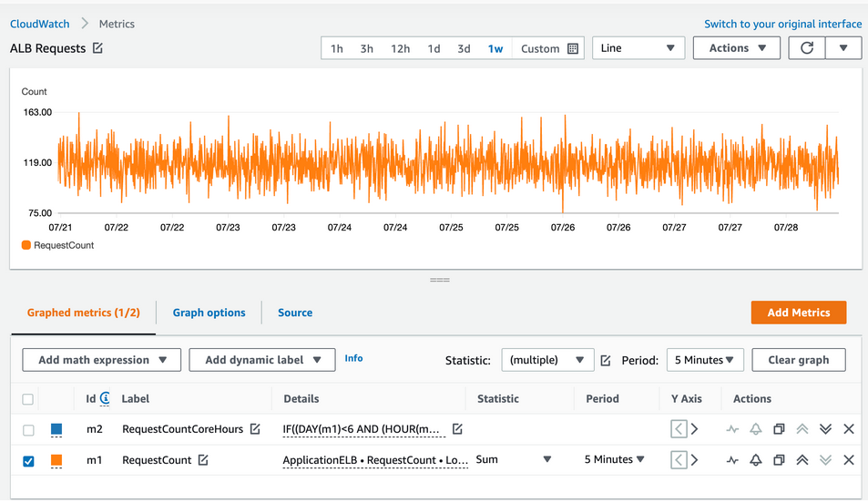The width and height of the screenshot is (868, 503).
Task: Open the Period 5 Minutes dropdown
Action: 705,360
